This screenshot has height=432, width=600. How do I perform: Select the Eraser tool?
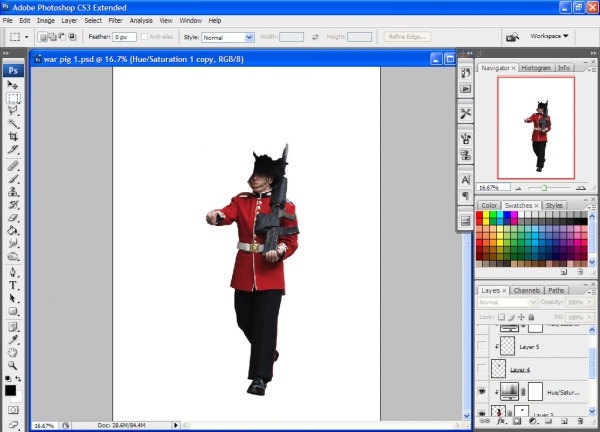coord(13,218)
